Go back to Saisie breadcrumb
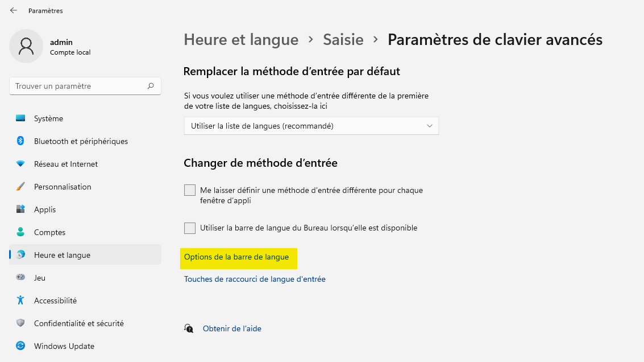The image size is (644, 362). 343,40
